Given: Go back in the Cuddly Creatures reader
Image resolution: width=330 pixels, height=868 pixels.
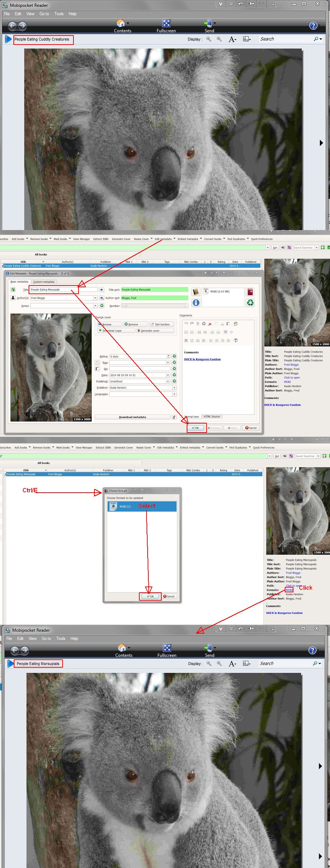Looking at the screenshot, I should [x=12, y=26].
